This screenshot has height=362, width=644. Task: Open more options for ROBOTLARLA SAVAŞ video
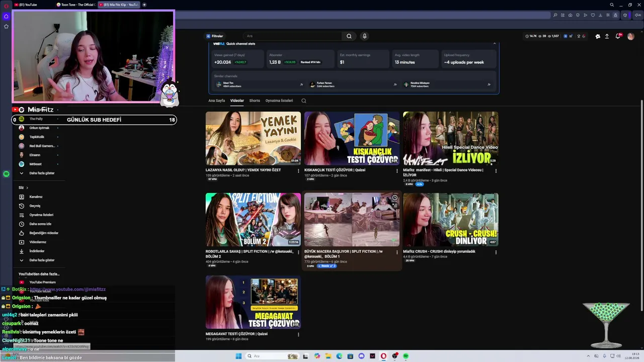(298, 252)
